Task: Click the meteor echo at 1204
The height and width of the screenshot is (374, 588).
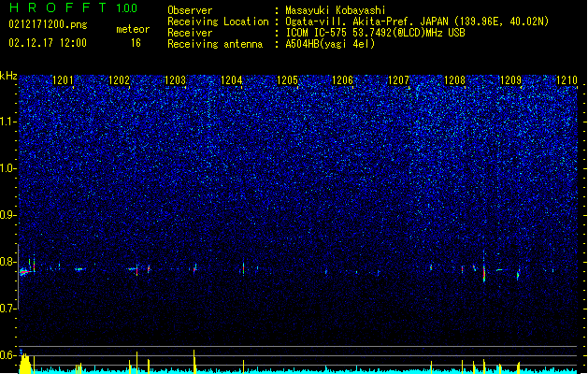Action: [243, 267]
